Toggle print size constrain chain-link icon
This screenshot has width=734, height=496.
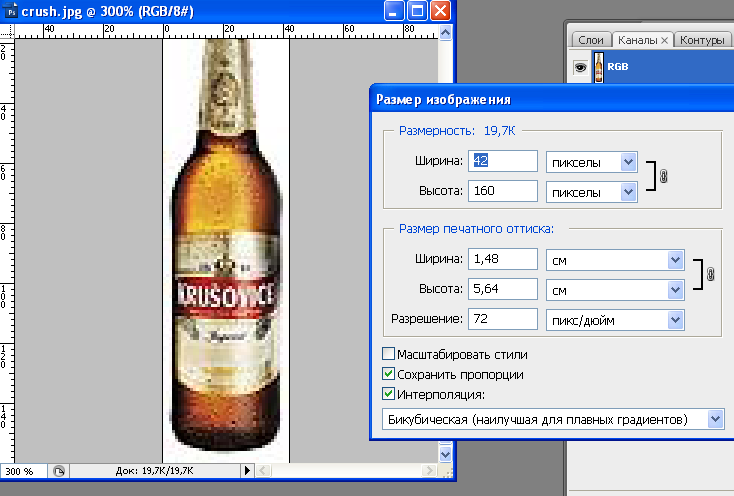pyautogui.click(x=710, y=274)
